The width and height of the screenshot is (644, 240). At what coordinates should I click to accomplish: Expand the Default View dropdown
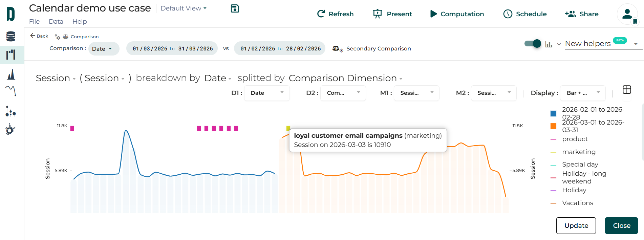pyautogui.click(x=184, y=8)
